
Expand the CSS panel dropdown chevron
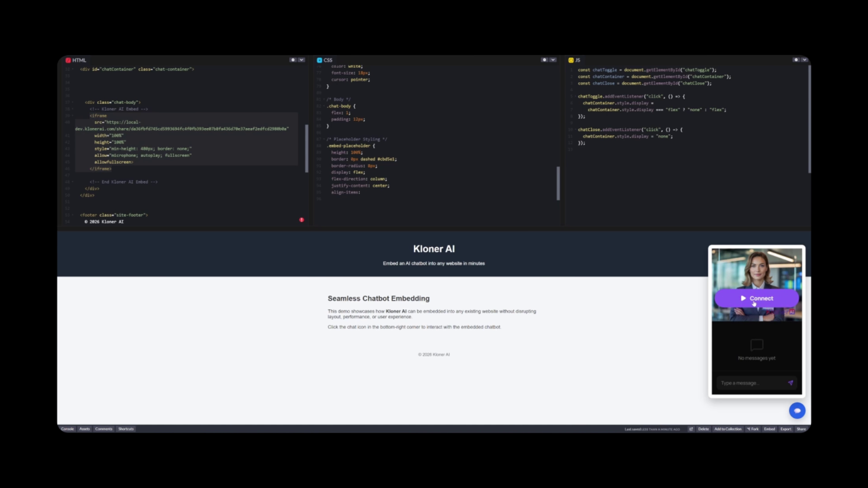553,60
